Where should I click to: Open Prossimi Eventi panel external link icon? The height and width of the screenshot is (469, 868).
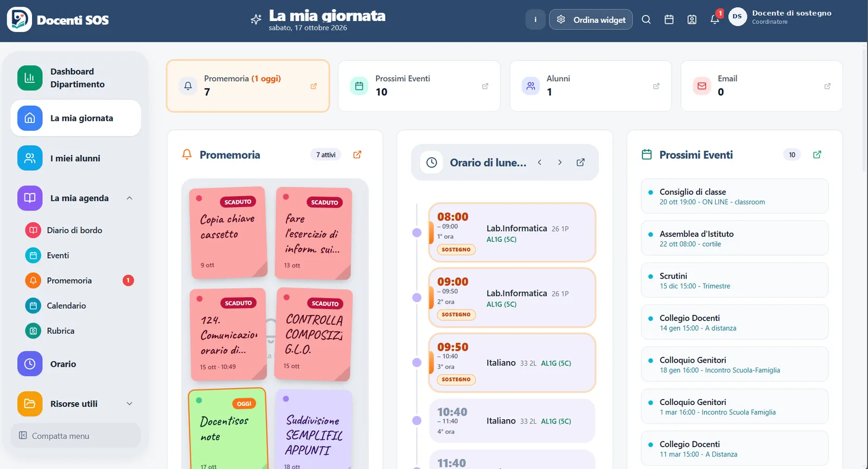817,155
